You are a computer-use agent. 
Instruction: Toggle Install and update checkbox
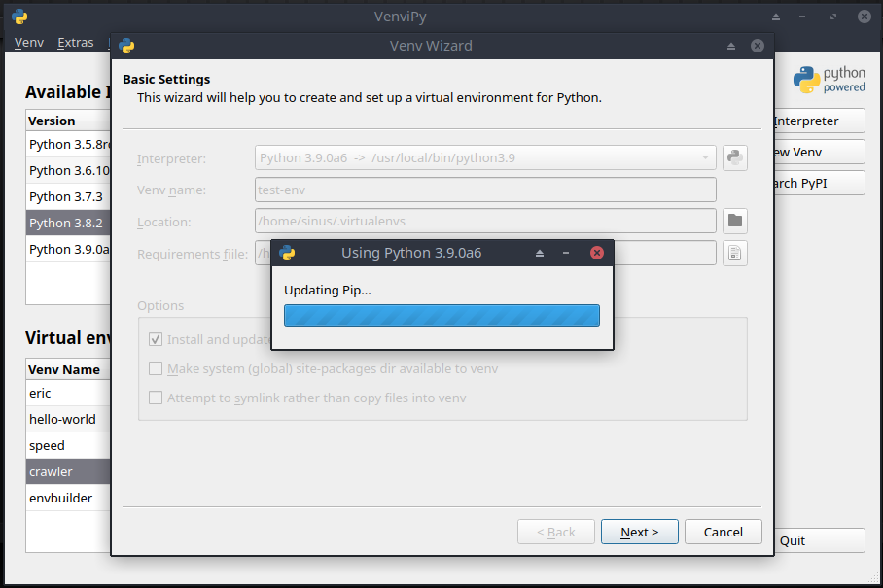[156, 339]
